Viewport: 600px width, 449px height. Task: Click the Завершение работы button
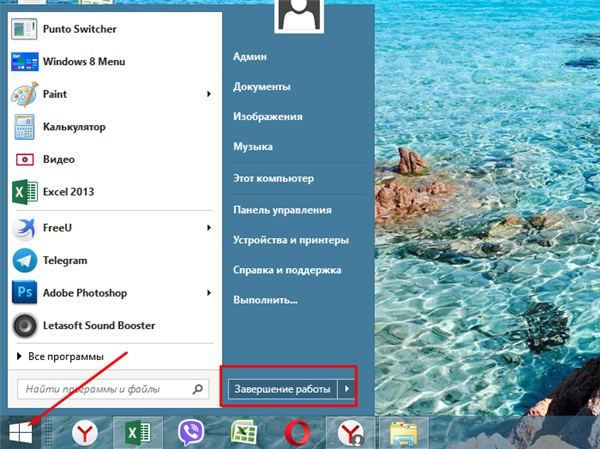282,389
